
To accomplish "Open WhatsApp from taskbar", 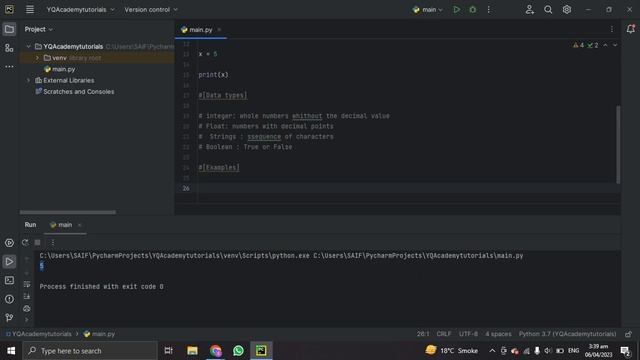I will point(238,351).
